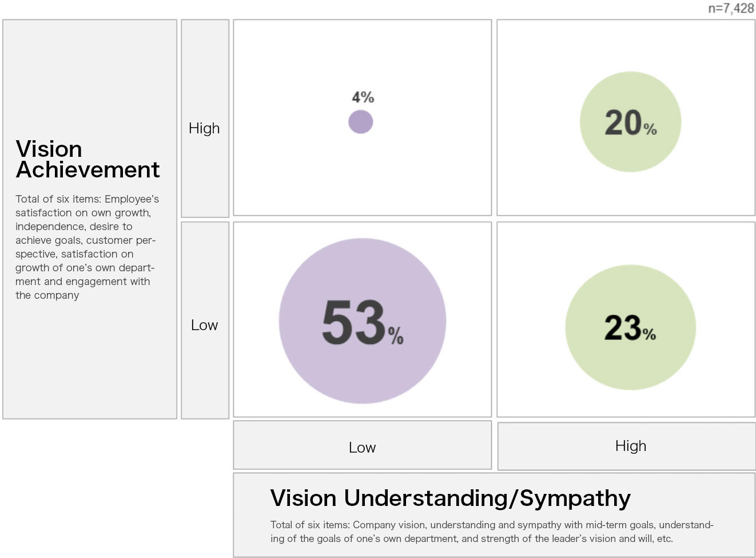The width and height of the screenshot is (756, 558).
Task: Click the Vision Understanding description text
Action: pos(492,532)
